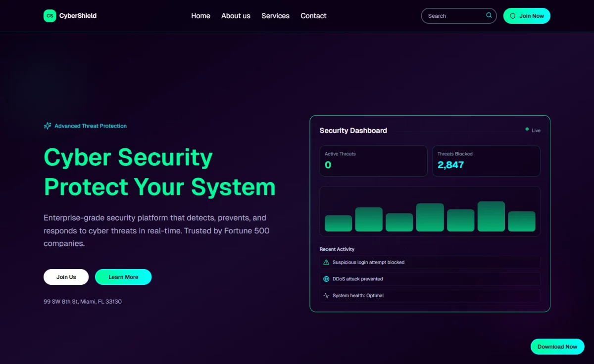This screenshot has height=364, width=594.
Task: Select the Suspicious login attempt blocked activity row
Action: pyautogui.click(x=429, y=262)
